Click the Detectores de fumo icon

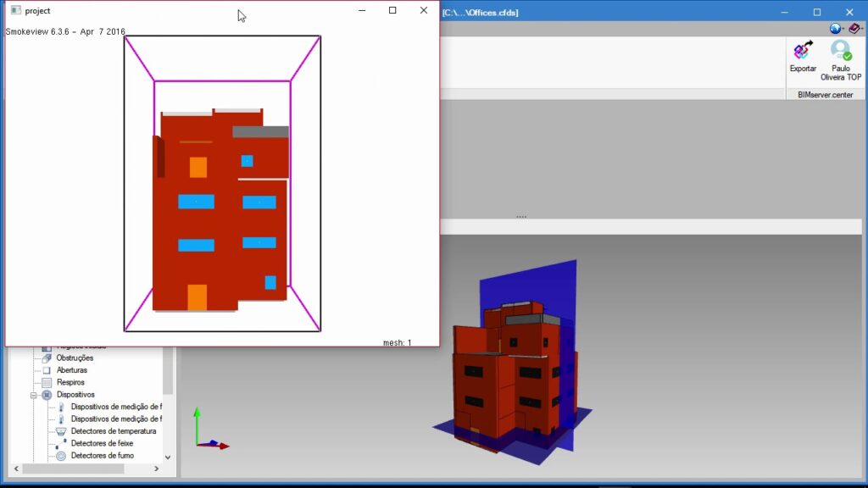pos(61,456)
